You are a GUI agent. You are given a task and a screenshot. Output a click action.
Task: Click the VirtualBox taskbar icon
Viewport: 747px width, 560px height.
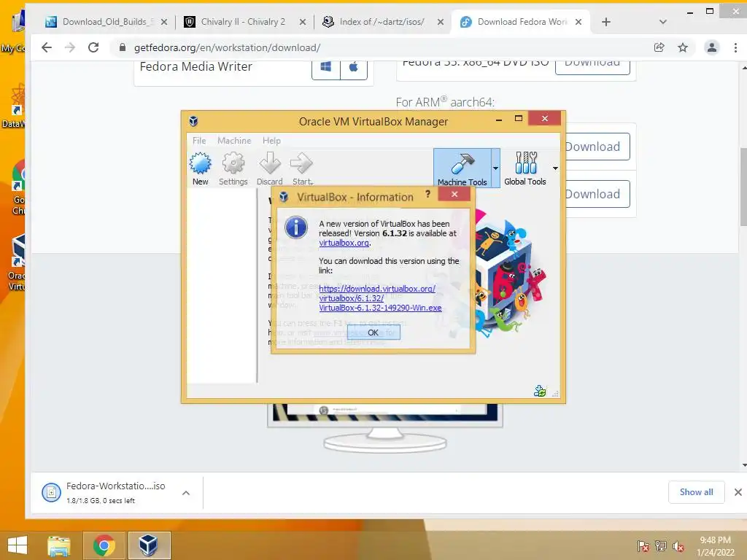coord(149,545)
